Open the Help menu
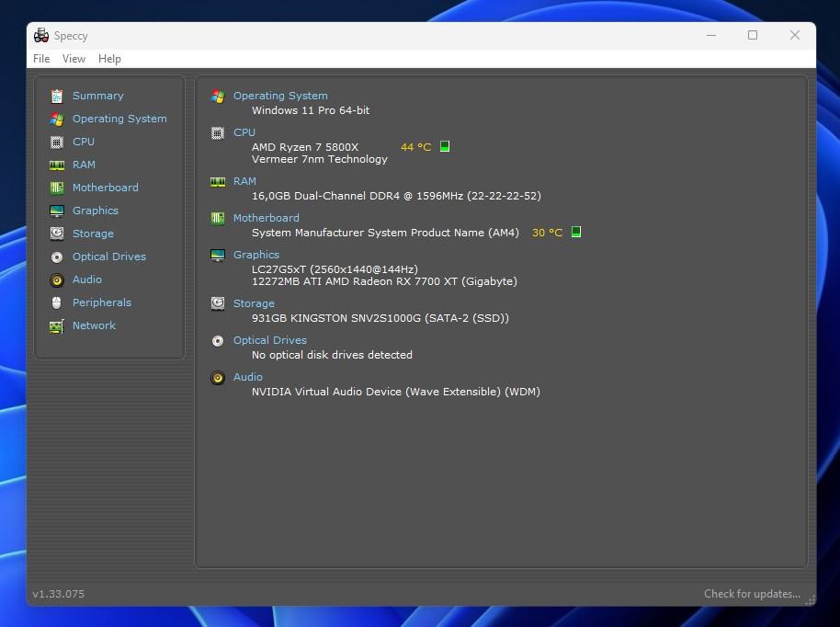 click(x=109, y=59)
